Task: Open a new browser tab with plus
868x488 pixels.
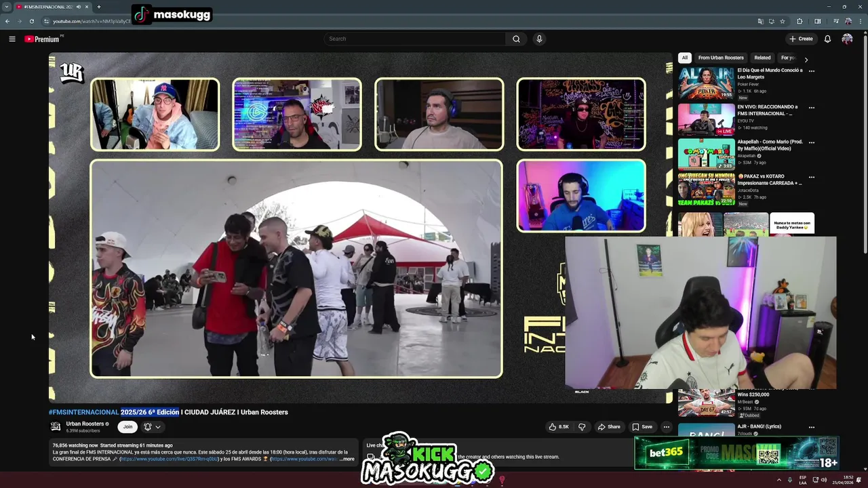Action: [x=98, y=7]
